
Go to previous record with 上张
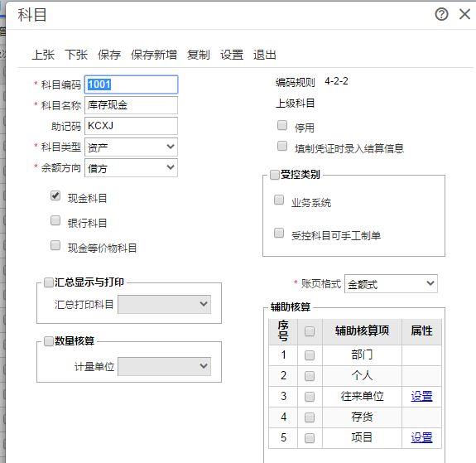point(43,55)
